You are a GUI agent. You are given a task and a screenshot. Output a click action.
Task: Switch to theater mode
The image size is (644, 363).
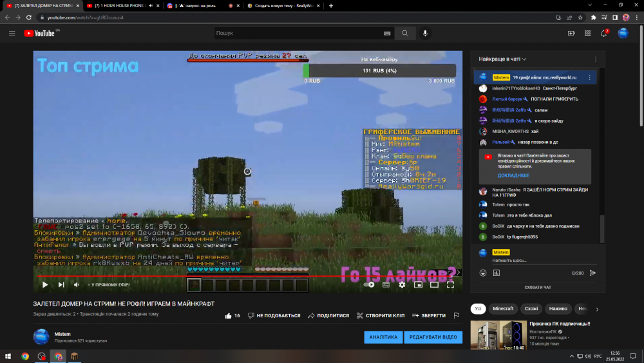[x=434, y=284]
